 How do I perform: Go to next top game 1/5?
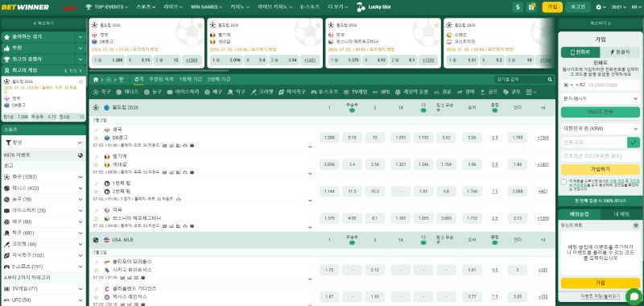pos(81,71)
